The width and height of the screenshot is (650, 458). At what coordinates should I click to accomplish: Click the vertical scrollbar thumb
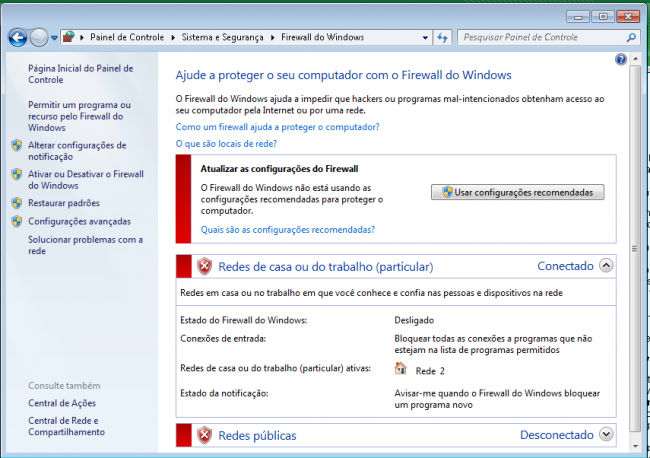(635, 248)
